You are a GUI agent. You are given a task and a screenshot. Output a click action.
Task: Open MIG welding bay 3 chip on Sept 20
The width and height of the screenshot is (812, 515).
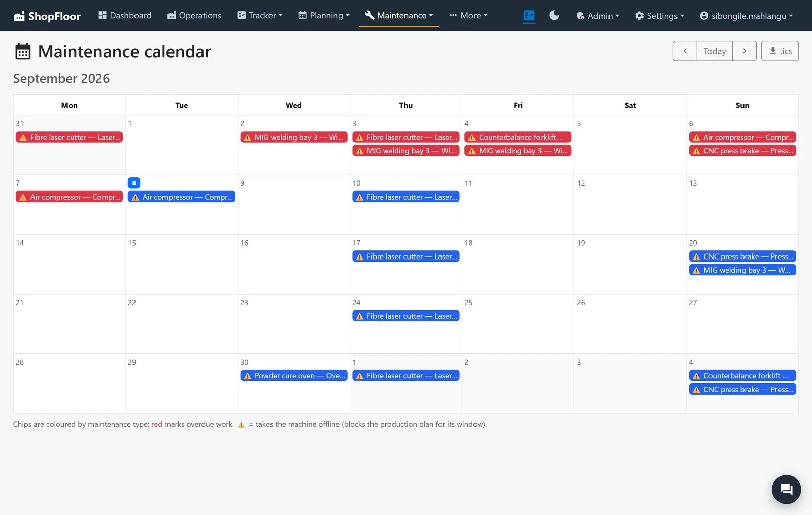(x=742, y=270)
